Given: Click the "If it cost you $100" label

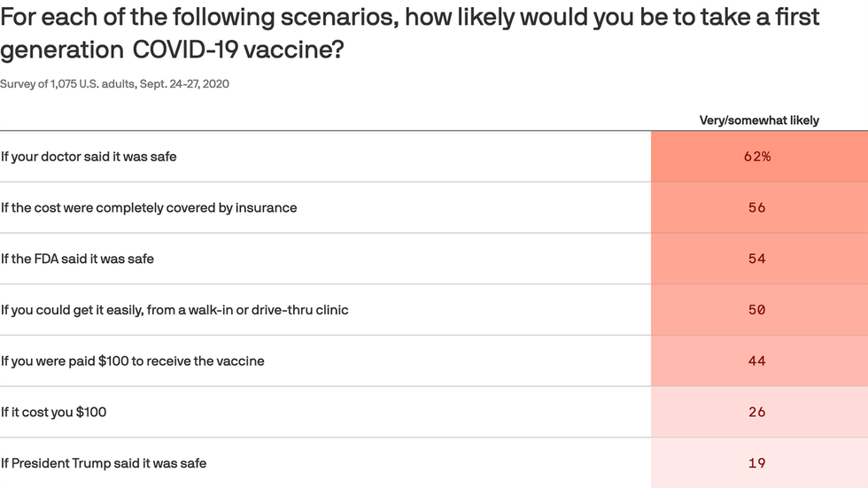Looking at the screenshot, I should [x=54, y=412].
